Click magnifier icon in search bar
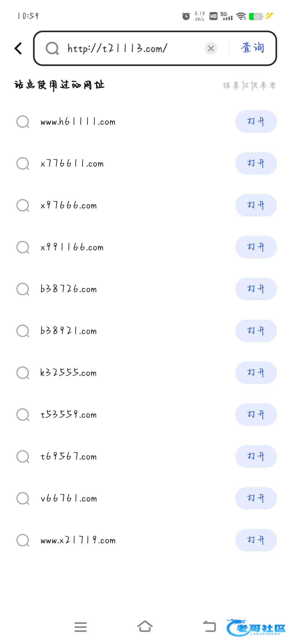290x644 pixels. click(52, 49)
